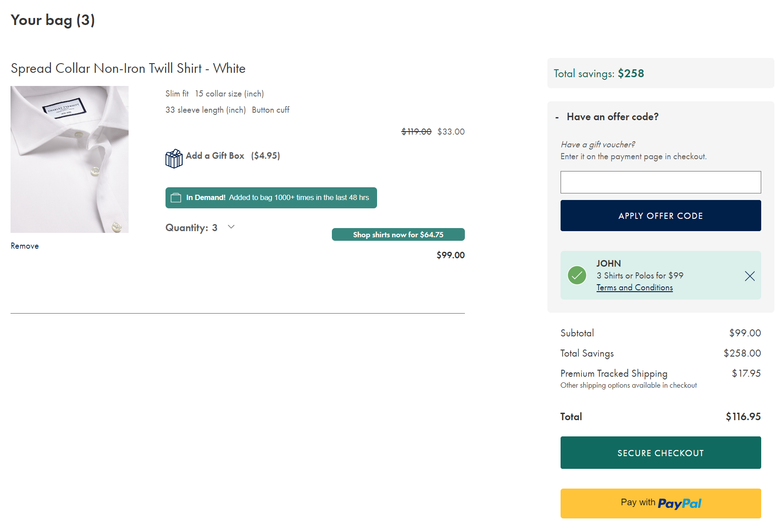Click the gift box icon

(174, 158)
